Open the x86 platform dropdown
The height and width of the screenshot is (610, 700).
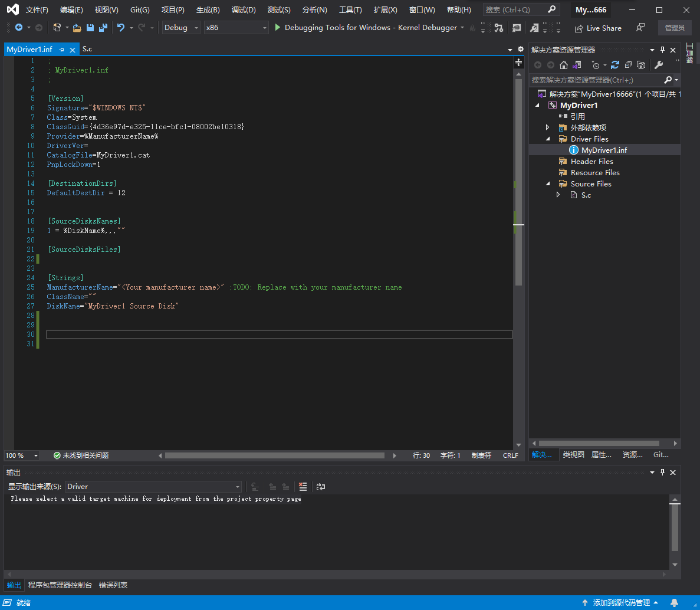[236, 28]
